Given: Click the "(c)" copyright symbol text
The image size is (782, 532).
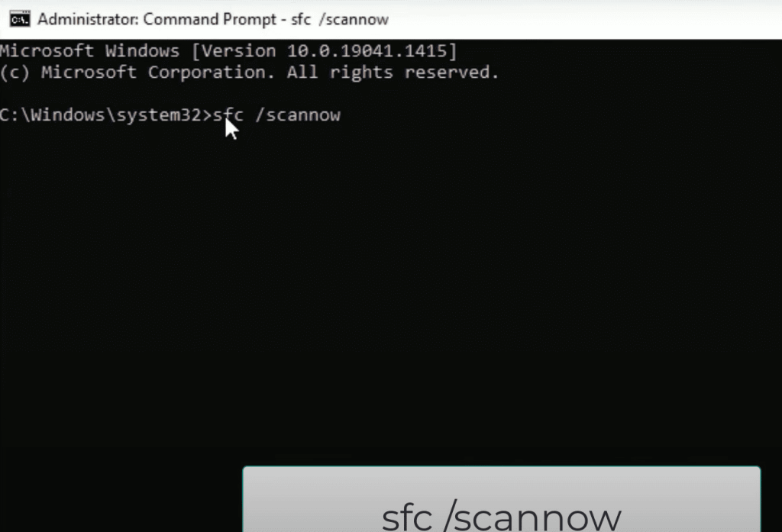Looking at the screenshot, I should click(15, 73).
